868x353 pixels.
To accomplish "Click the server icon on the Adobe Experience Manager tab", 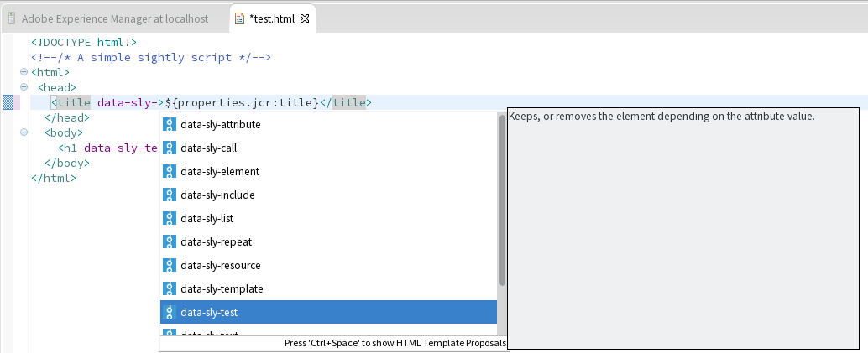I will (12, 18).
